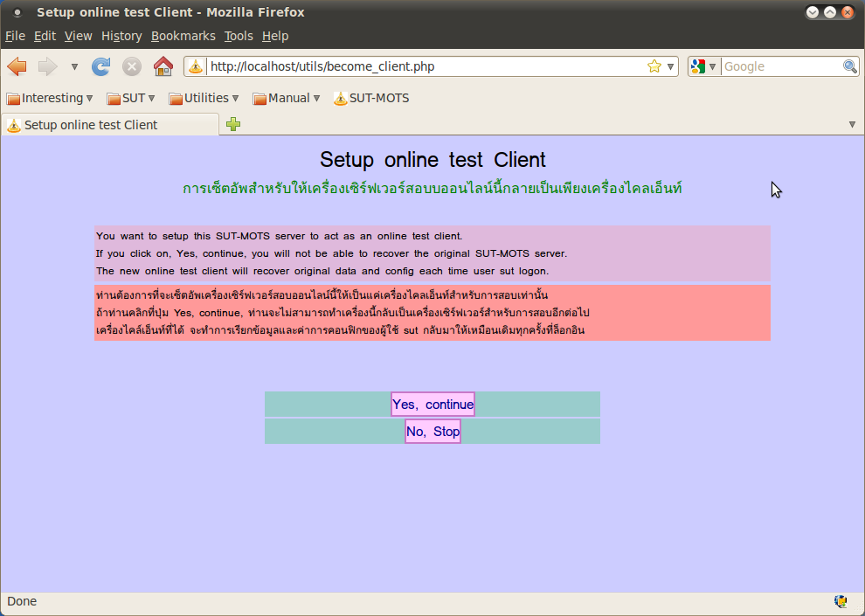Viewport: 865px width, 616px height.
Task: Click the Back arrow navigation button
Action: coord(17,66)
